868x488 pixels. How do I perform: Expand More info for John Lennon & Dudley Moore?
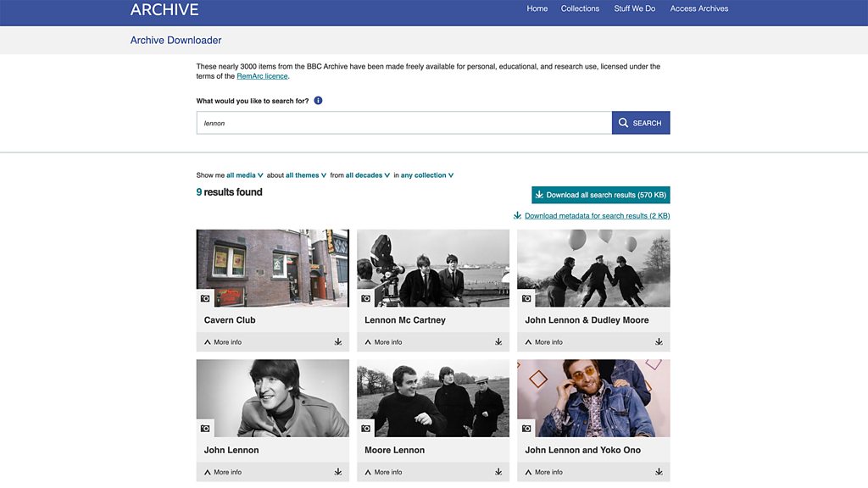(544, 342)
